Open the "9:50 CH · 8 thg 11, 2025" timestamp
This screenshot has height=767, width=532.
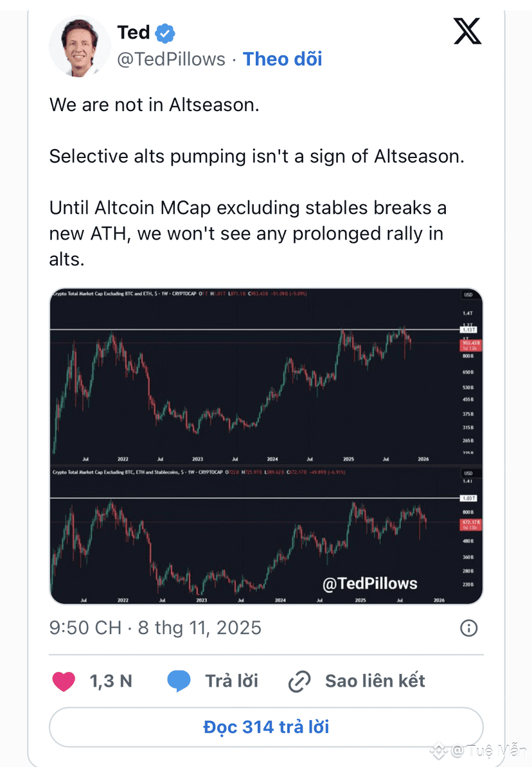pos(155,628)
